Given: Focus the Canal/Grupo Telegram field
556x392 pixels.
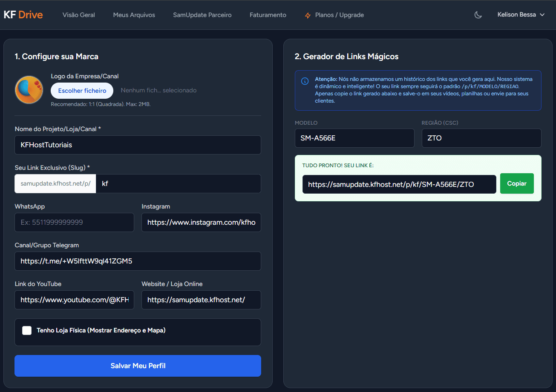Looking at the screenshot, I should [x=138, y=261].
